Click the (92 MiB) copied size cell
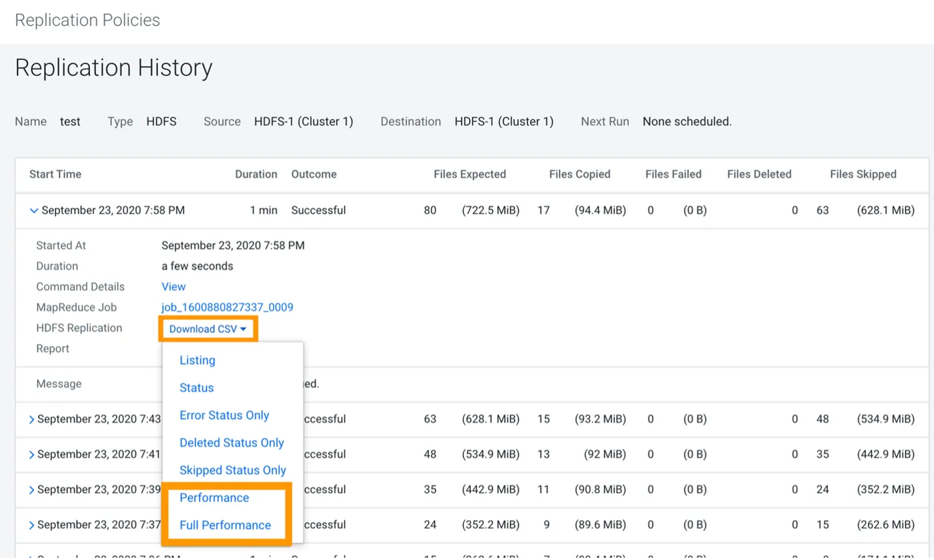The image size is (934, 560). tap(605, 455)
